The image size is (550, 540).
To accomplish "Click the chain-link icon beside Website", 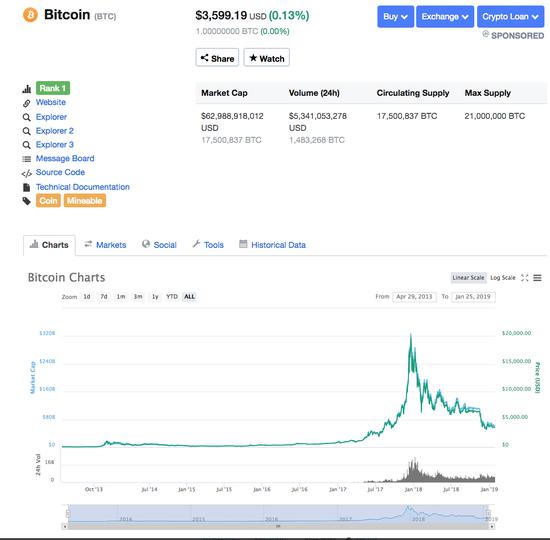I will coord(27,103).
